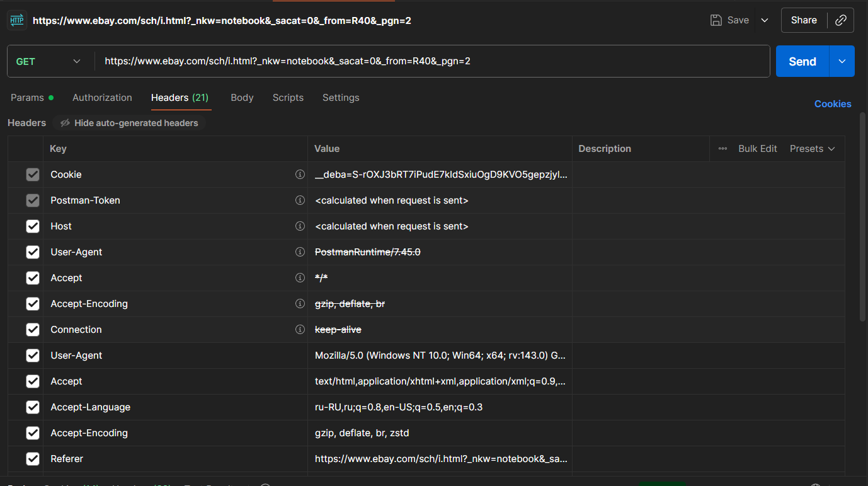Image resolution: width=868 pixels, height=486 pixels.
Task: Click the Share button
Action: pos(804,20)
